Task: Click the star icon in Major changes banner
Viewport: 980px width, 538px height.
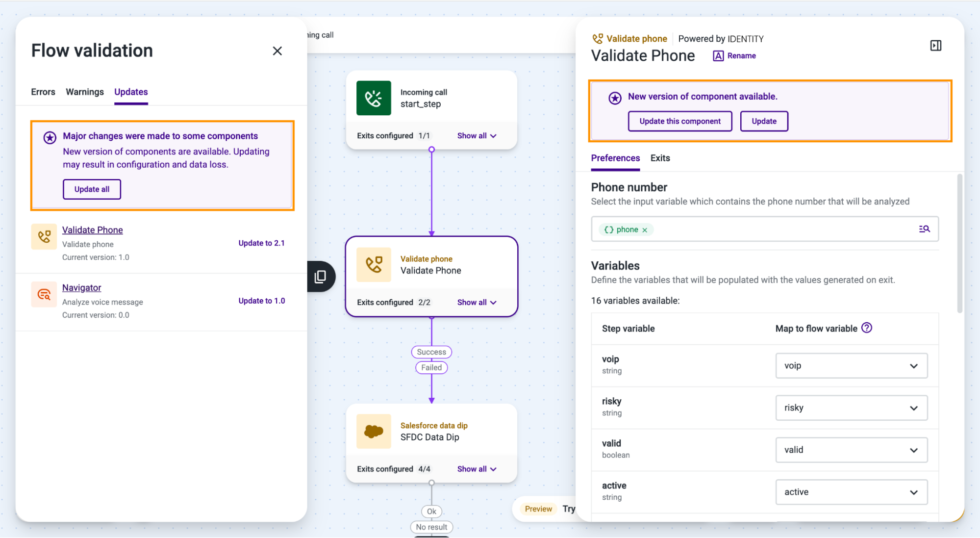Action: (x=50, y=138)
